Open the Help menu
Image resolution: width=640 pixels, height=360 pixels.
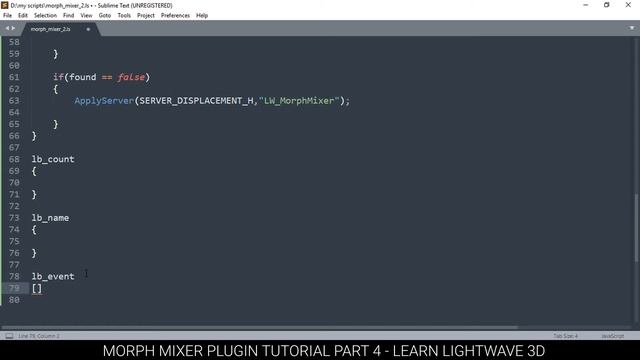tap(202, 16)
